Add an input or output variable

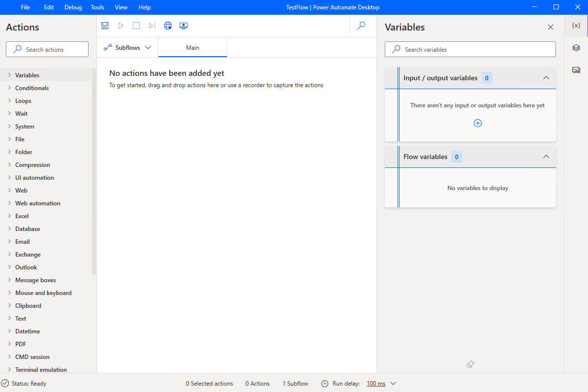pos(478,123)
